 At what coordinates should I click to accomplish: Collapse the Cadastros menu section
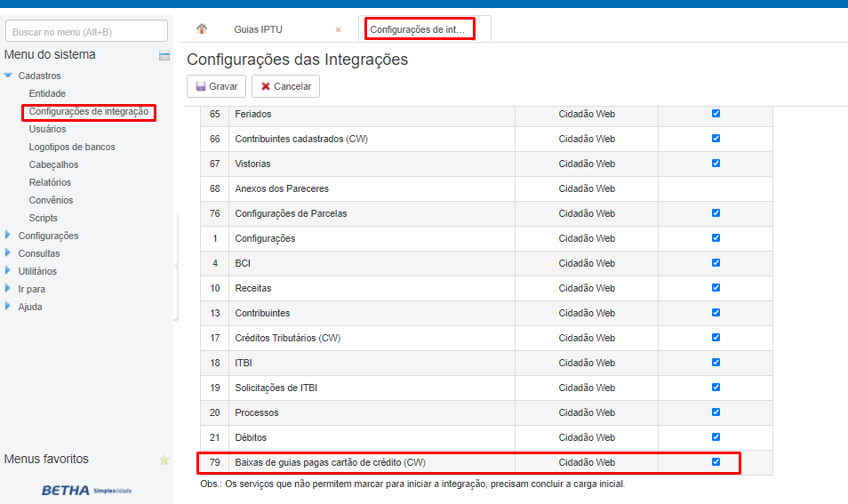[x=9, y=76]
